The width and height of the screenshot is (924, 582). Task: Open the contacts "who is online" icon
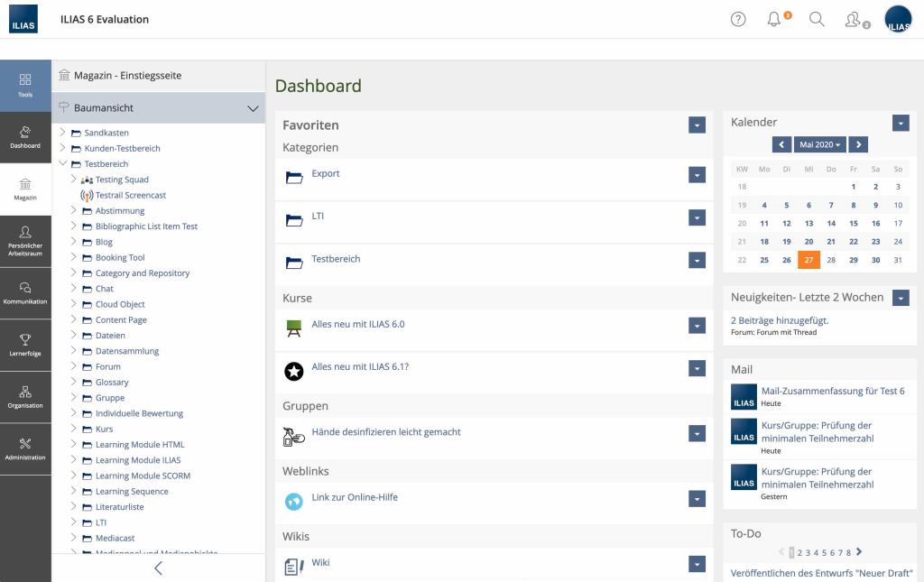(853, 19)
